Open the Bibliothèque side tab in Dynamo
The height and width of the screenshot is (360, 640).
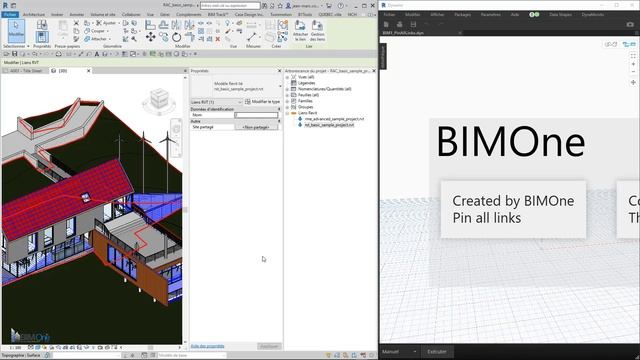[x=383, y=56]
